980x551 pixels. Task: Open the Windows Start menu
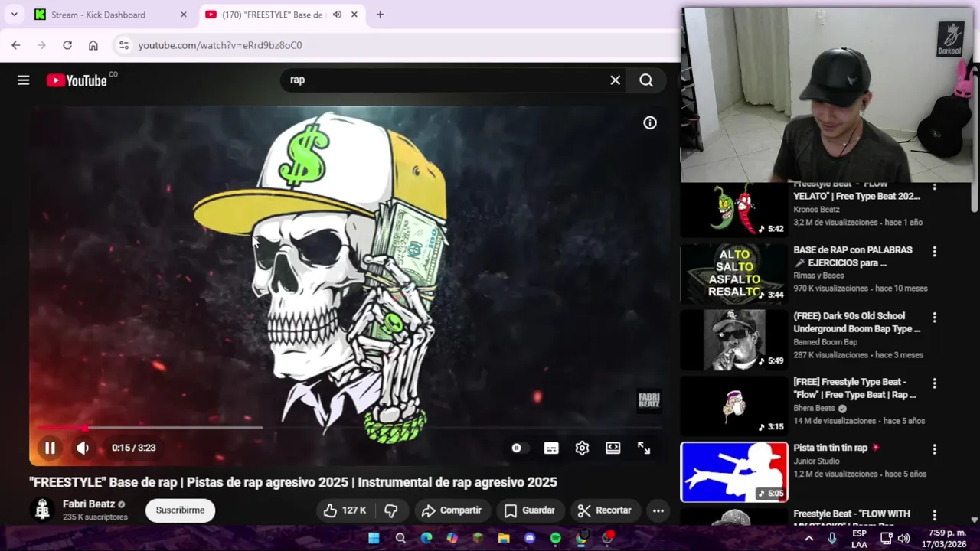pos(374,538)
